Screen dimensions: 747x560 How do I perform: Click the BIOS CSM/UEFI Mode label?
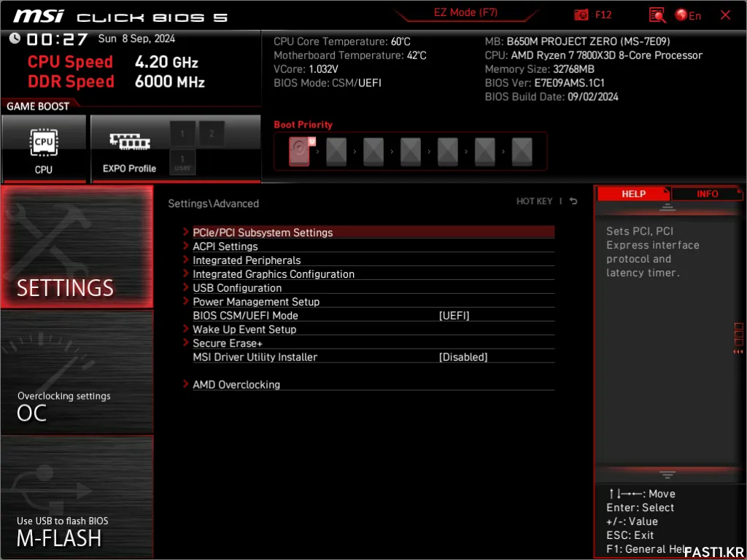coord(245,316)
